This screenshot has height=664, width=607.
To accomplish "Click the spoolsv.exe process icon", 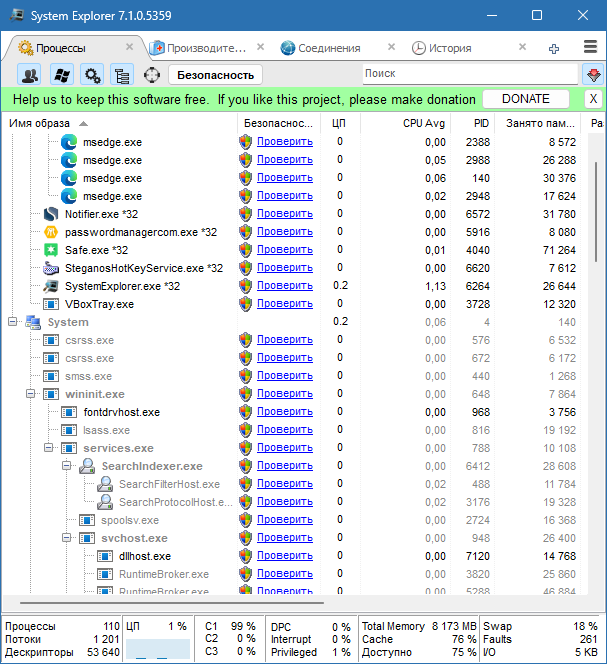I will (x=87, y=520).
